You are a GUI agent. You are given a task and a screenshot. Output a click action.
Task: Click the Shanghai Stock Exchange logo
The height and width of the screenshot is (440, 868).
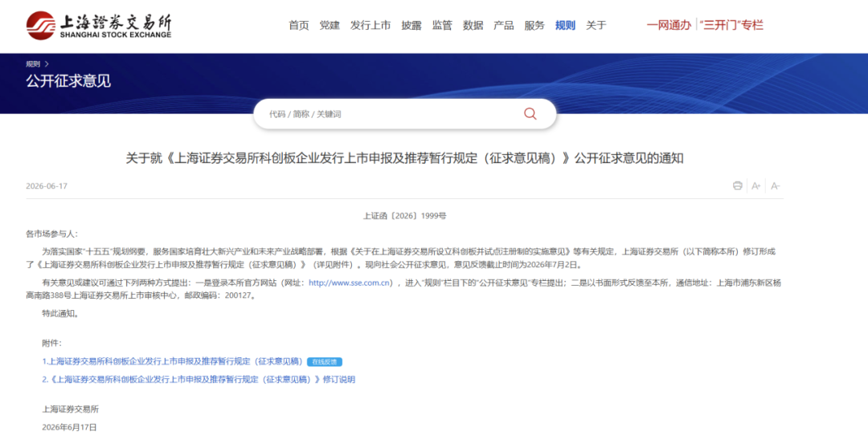(x=99, y=26)
